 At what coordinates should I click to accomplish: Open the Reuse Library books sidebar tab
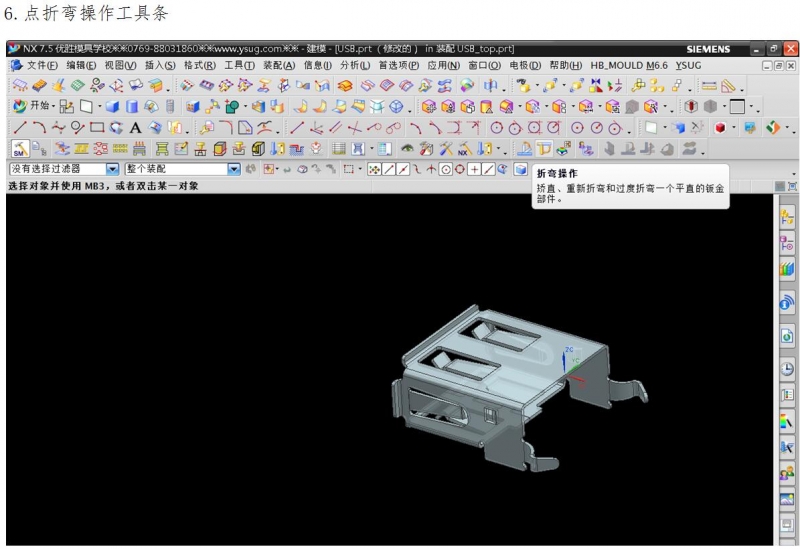(x=787, y=269)
